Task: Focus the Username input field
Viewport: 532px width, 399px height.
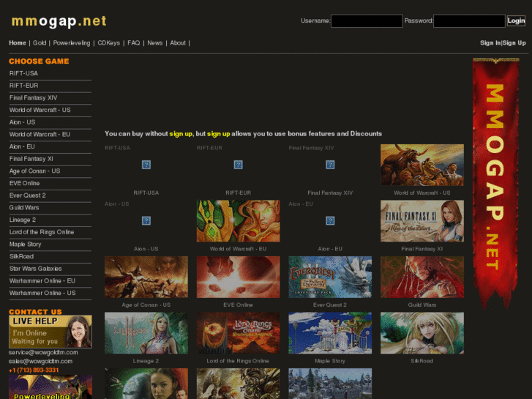Action: (x=367, y=21)
